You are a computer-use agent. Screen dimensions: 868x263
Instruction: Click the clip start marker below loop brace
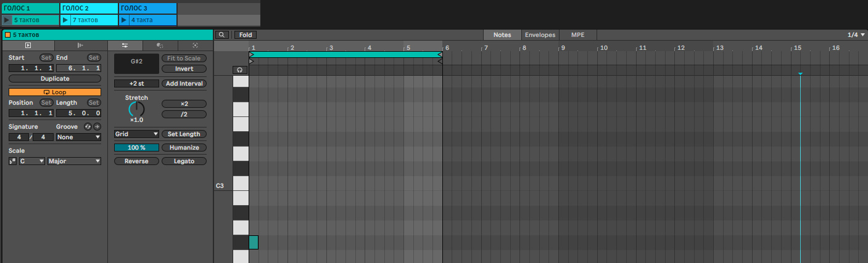click(251, 61)
